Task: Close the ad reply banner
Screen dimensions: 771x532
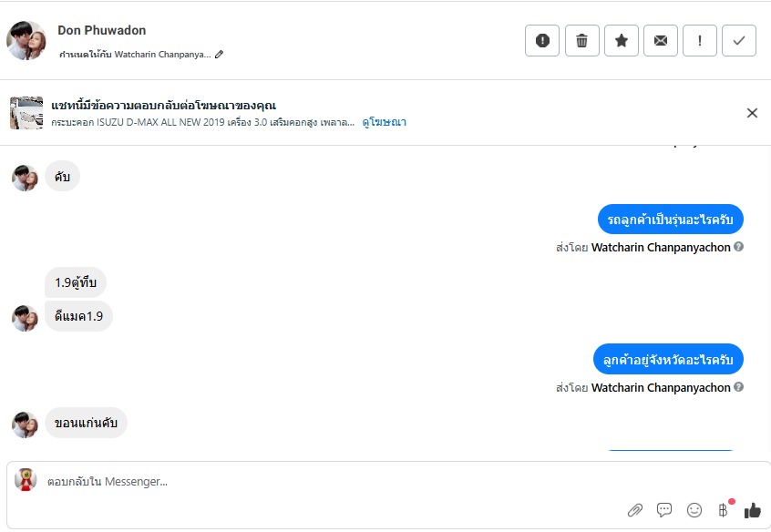Action: [752, 113]
